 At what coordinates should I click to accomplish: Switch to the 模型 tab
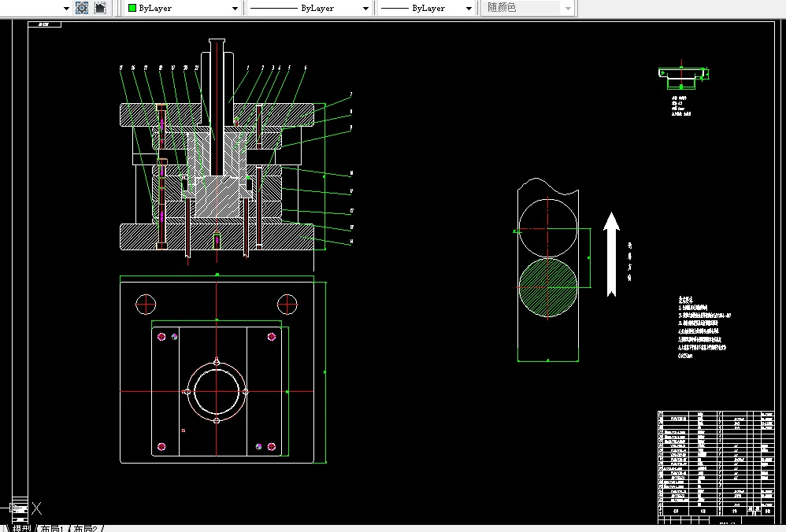[x=22, y=528]
